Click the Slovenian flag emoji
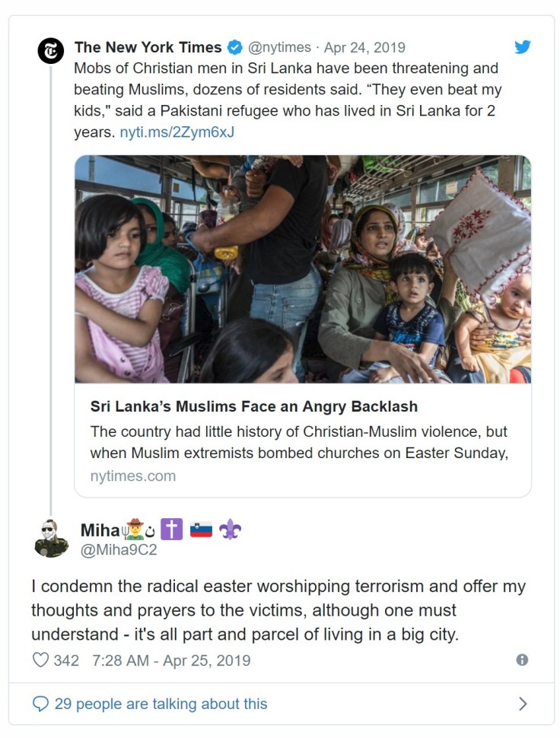The height and width of the screenshot is (738, 560). pyautogui.click(x=201, y=530)
